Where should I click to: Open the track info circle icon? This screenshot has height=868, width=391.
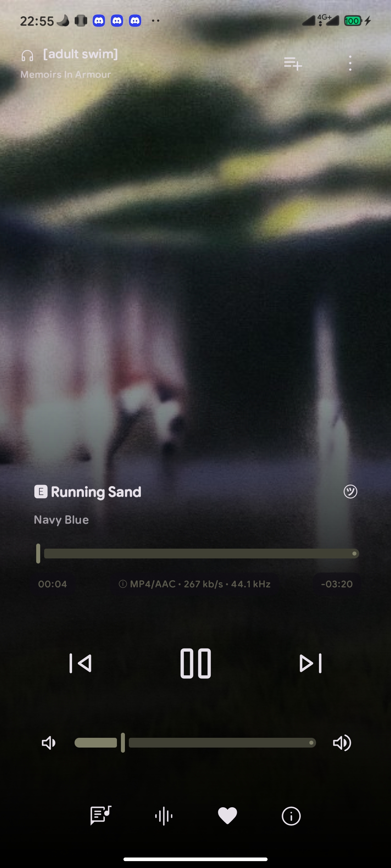[291, 816]
